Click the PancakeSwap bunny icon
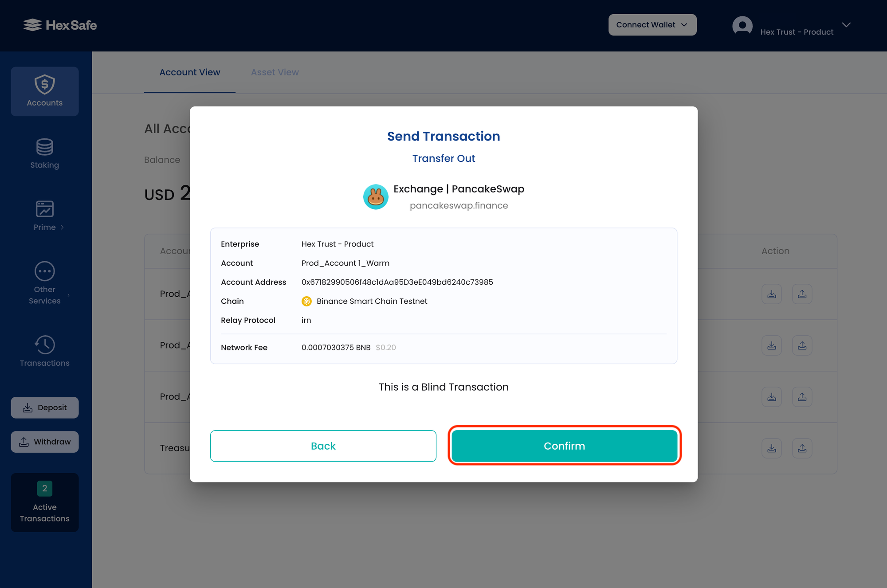The width and height of the screenshot is (887, 588). click(x=376, y=196)
